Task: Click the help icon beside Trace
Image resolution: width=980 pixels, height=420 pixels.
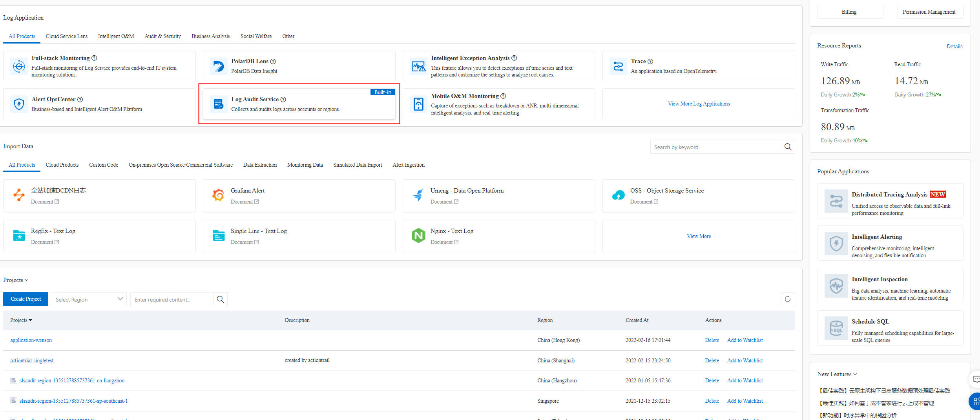Action: click(650, 62)
